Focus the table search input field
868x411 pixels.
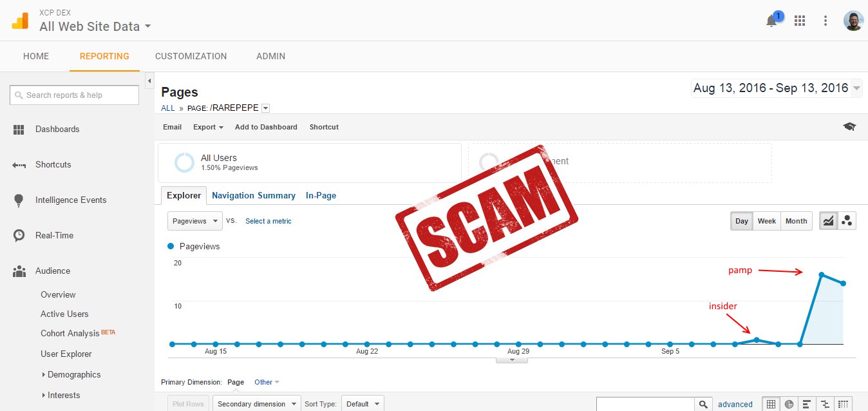[645, 405]
